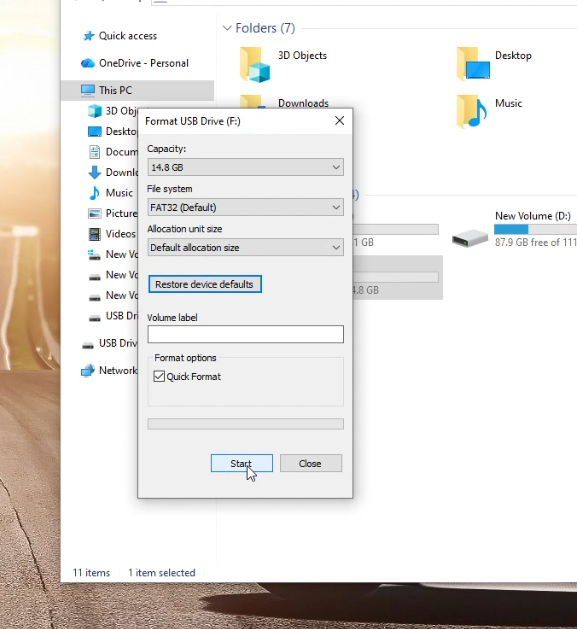Select the Downloads folder label in main pane
The width and height of the screenshot is (577, 629).
point(303,103)
